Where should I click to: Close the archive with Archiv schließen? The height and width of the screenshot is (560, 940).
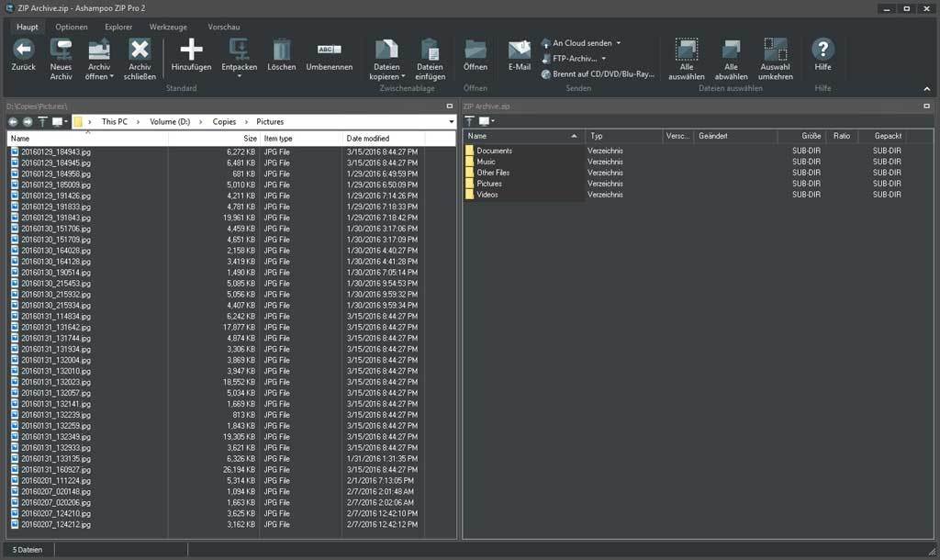coord(140,60)
